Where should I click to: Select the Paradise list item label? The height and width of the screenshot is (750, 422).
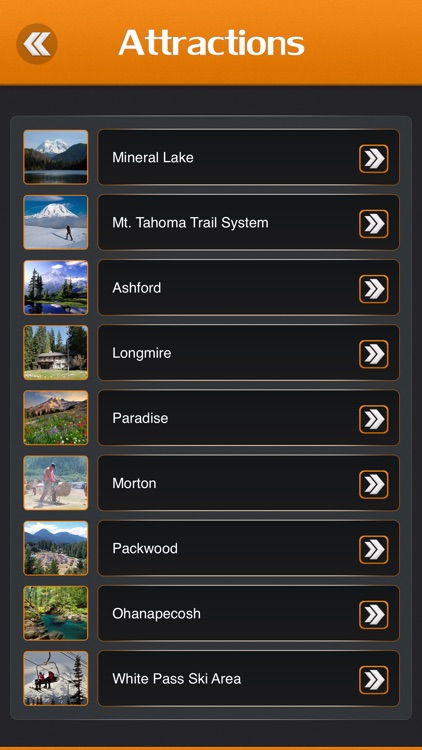click(x=140, y=418)
